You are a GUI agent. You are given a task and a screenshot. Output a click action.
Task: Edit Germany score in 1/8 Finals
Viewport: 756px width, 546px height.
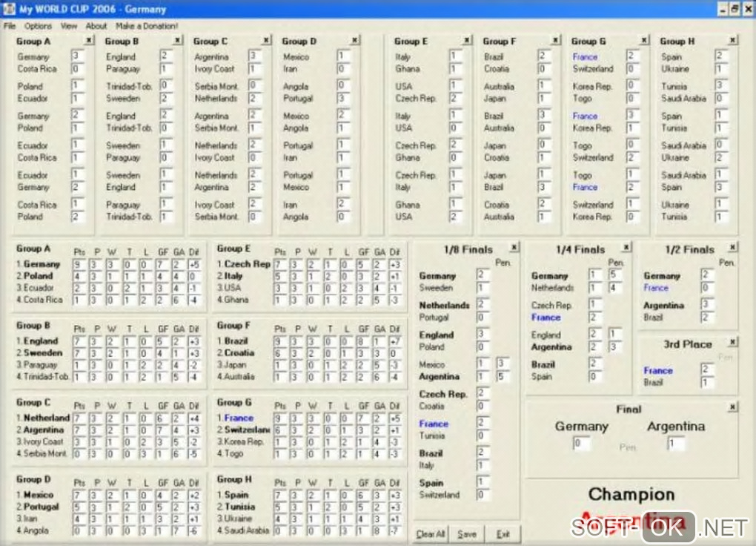483,274
